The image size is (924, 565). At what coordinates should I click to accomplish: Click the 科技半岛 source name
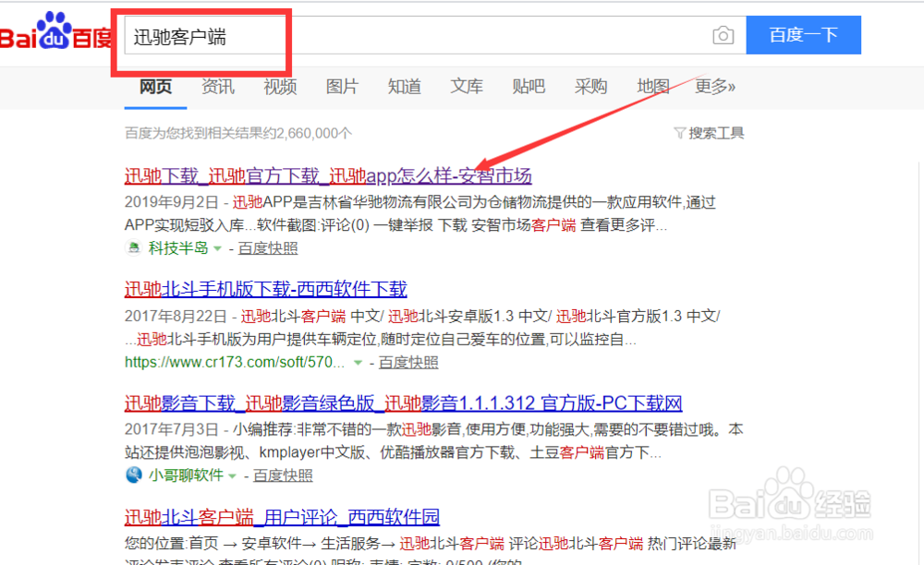coord(178,248)
